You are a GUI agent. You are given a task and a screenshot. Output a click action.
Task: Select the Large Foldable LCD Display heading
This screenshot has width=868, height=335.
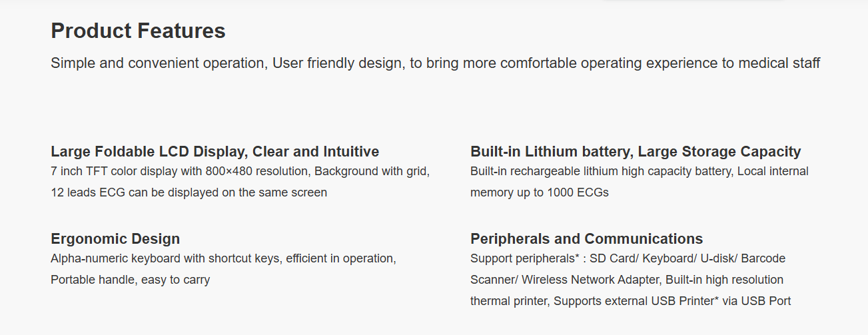pos(215,151)
